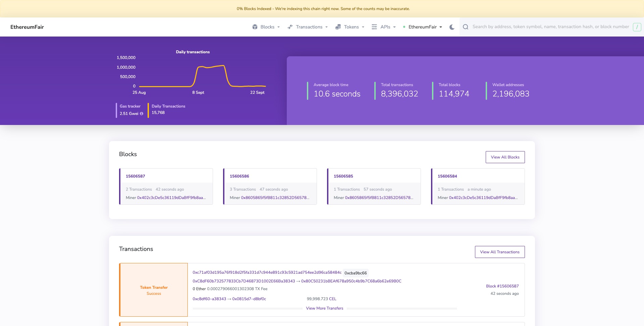Click the Transactions arrows icon
This screenshot has height=326, width=644.
(x=290, y=27)
